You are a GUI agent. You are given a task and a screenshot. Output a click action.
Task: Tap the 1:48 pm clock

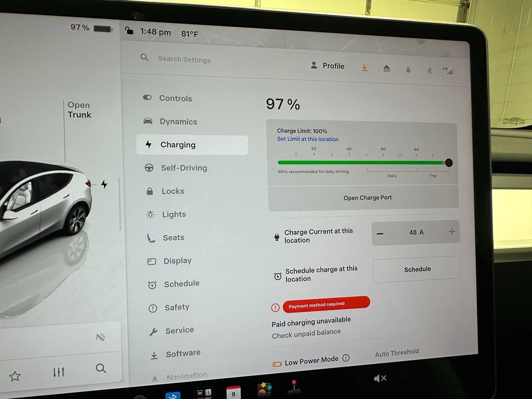coord(155,32)
